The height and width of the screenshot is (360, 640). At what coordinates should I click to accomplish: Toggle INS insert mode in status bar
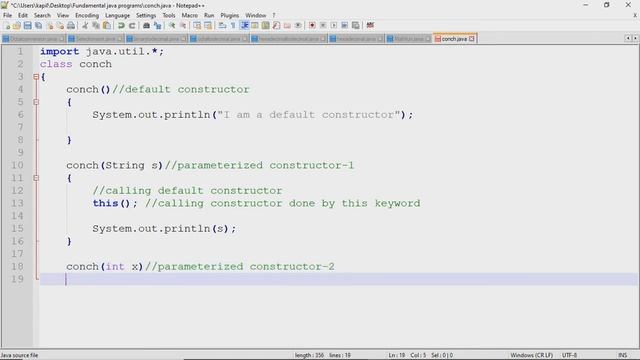click(622, 355)
